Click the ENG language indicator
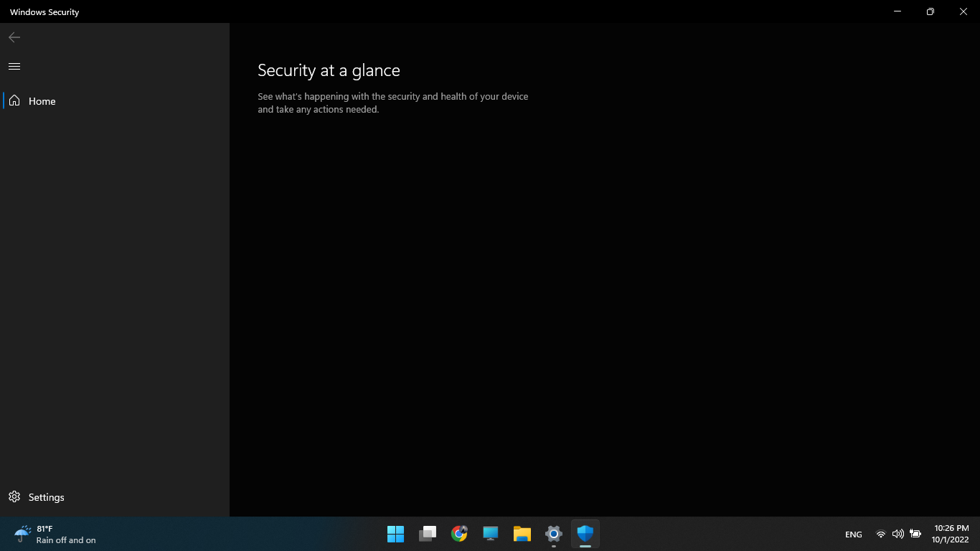Screen dimensions: 980x551 pyautogui.click(x=854, y=534)
